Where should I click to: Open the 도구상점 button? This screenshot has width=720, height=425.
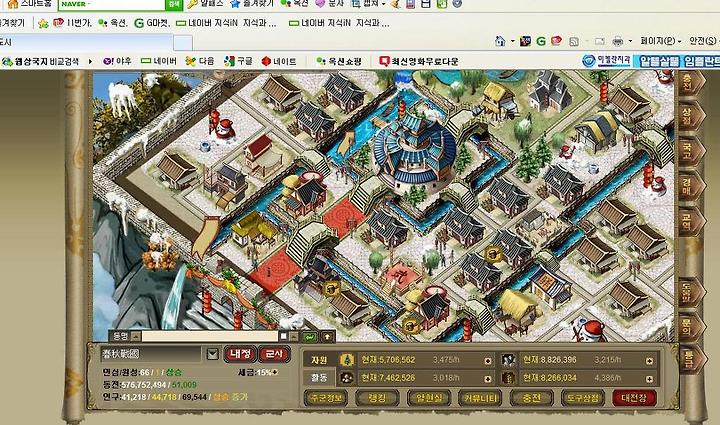click(x=583, y=398)
